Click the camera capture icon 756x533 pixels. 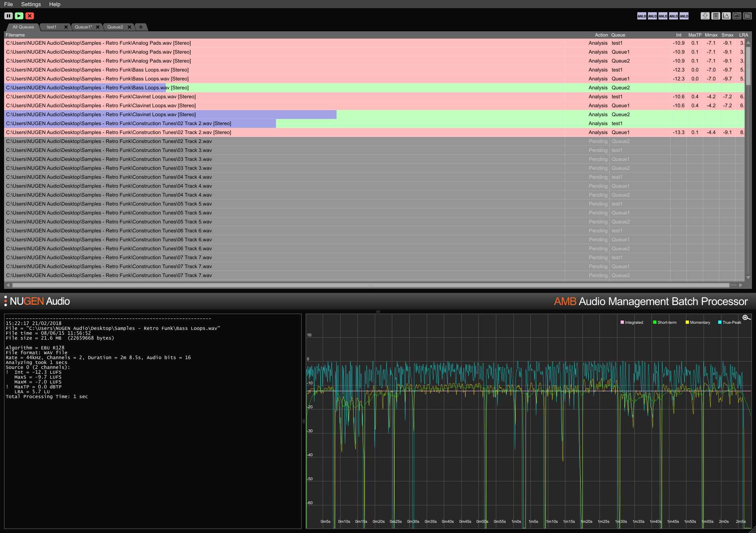click(737, 16)
